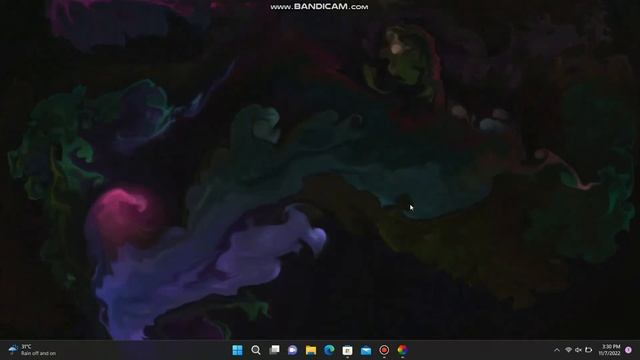Open the rainbow color wheel app
Screen dimensions: 640x360
[x=402, y=350]
